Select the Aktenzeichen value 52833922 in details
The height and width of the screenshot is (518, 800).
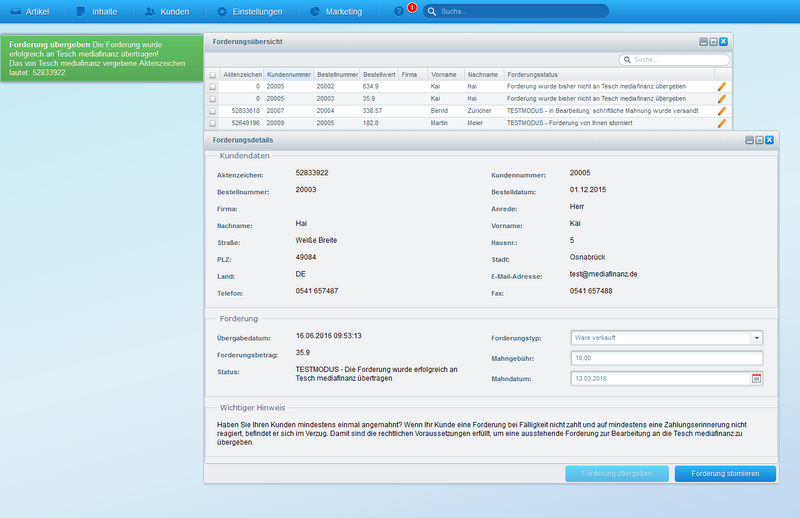312,173
